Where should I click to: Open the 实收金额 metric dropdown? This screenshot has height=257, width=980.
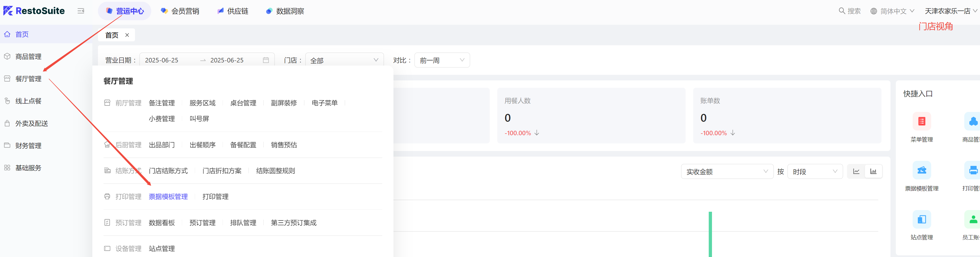(727, 172)
